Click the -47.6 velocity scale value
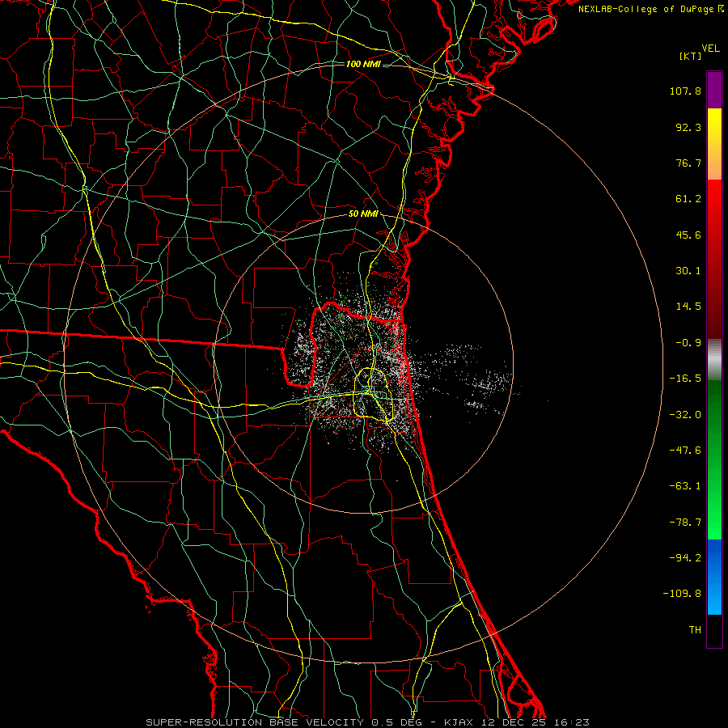 pyautogui.click(x=685, y=451)
